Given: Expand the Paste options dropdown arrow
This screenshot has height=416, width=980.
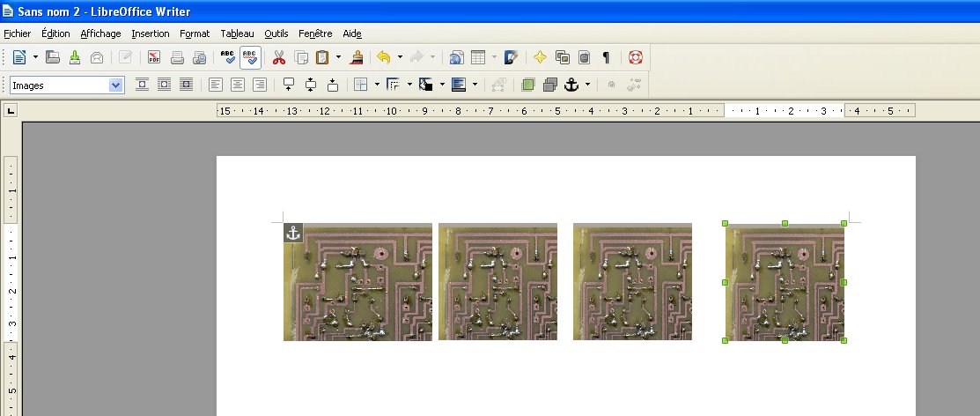Looking at the screenshot, I should [x=338, y=57].
